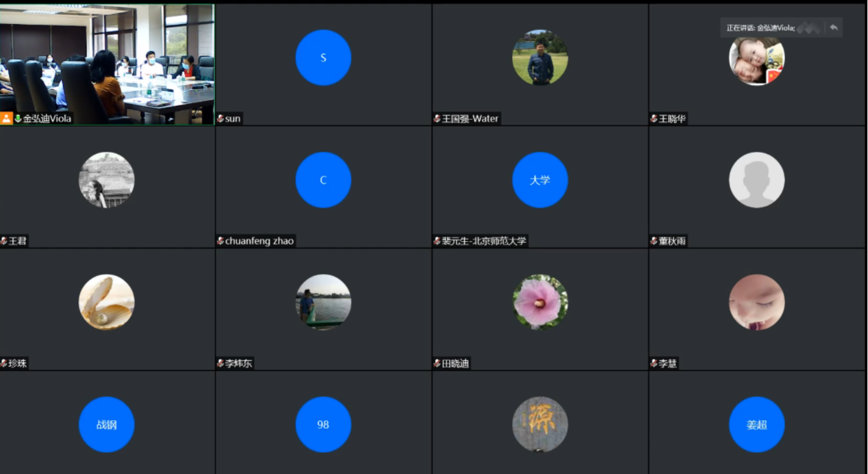Screen dimensions: 868x474
Task: Click the blue C avatar of chuanfeng zhao
Action: click(323, 180)
